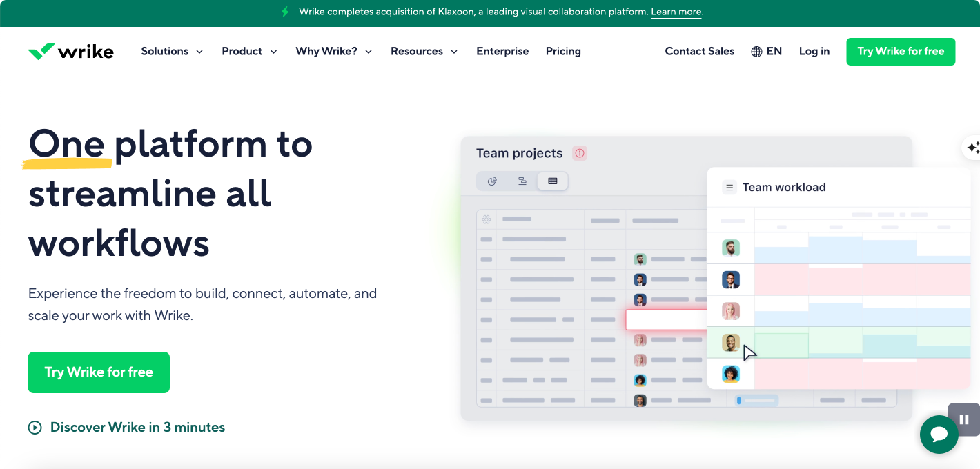980x469 pixels.
Task: Click the curly-haired woman avatar in Team workload
Action: [731, 374]
